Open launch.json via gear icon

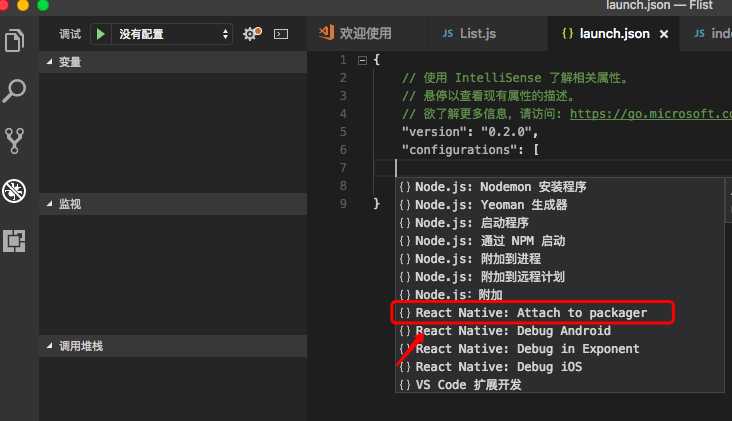coord(252,34)
